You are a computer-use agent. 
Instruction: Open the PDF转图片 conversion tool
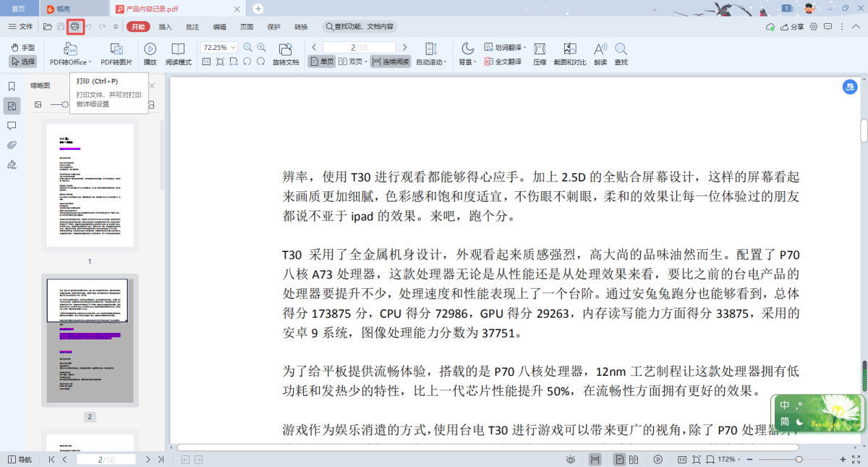point(116,54)
